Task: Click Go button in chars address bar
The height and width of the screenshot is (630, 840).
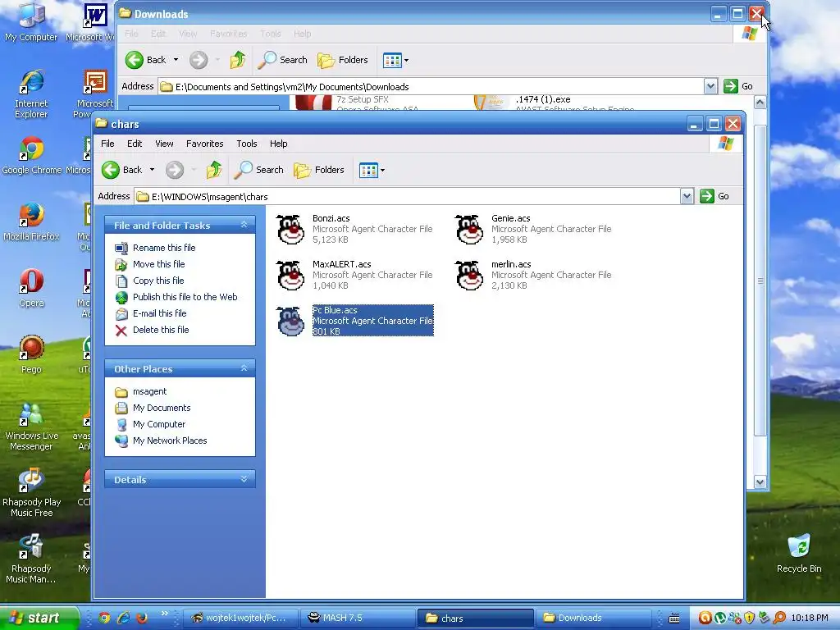Action: 714,196
